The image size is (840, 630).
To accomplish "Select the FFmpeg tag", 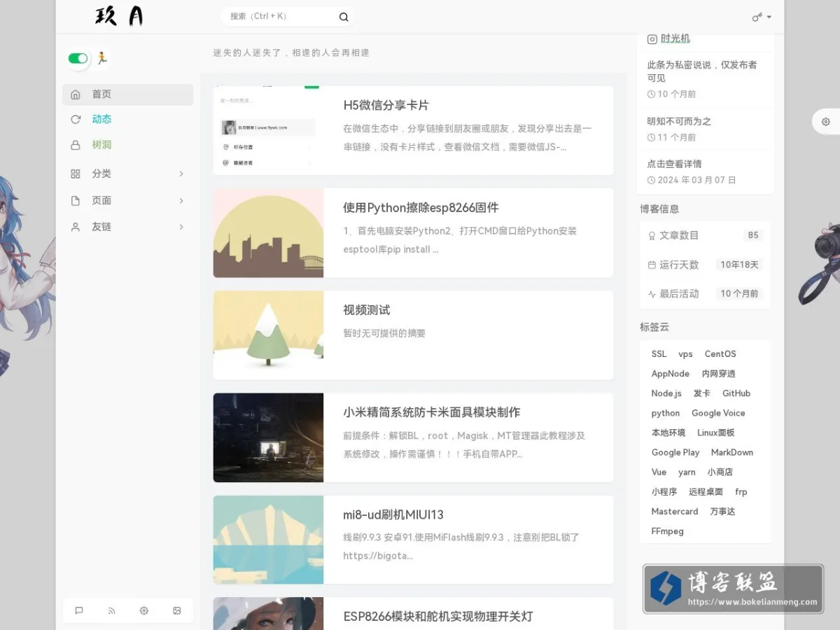I will click(x=667, y=531).
